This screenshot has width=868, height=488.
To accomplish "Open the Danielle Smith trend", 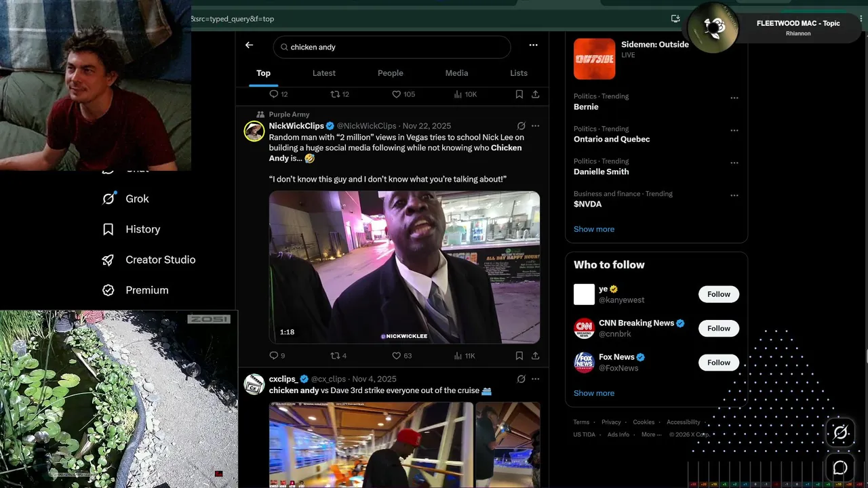I will (x=601, y=172).
